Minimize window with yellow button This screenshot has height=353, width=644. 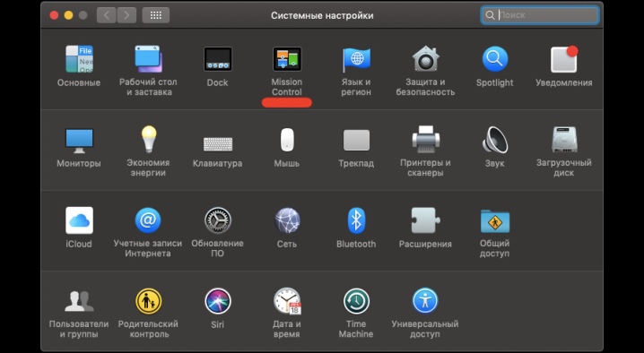pyautogui.click(x=68, y=15)
